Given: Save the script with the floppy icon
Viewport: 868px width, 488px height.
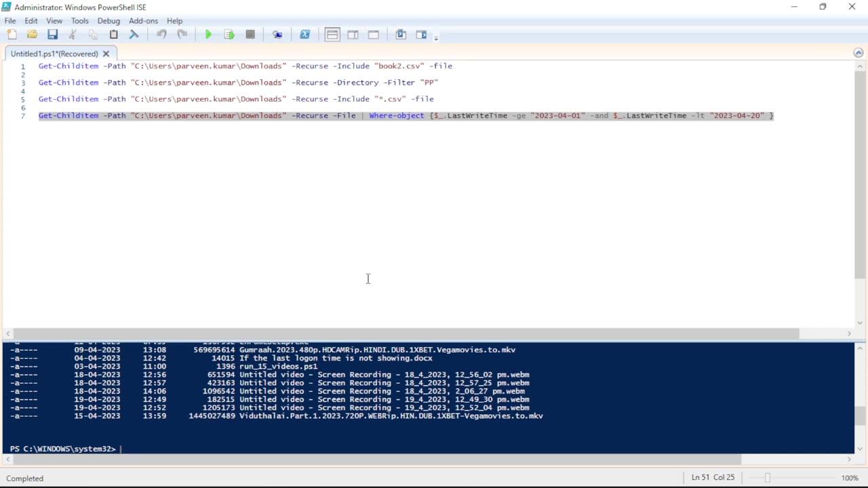Looking at the screenshot, I should (52, 35).
